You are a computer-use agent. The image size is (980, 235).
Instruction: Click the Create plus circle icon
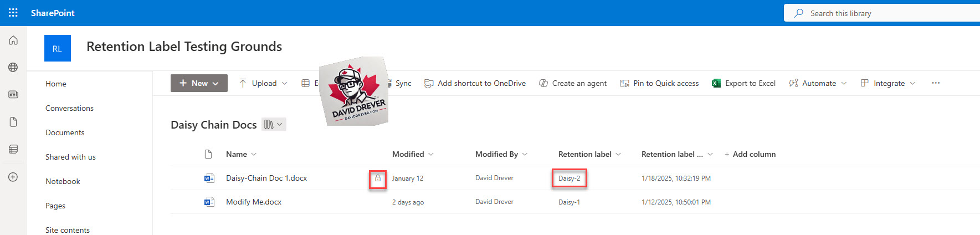coord(13,177)
